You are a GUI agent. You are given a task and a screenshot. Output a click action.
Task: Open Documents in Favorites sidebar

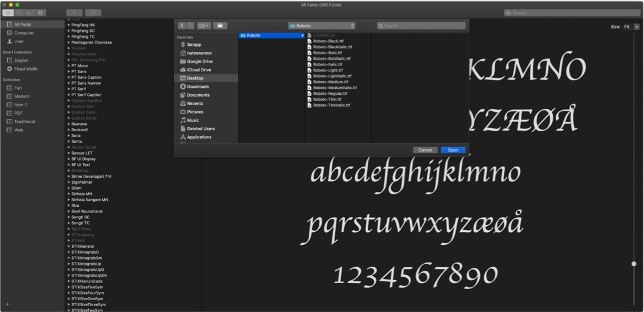click(198, 95)
